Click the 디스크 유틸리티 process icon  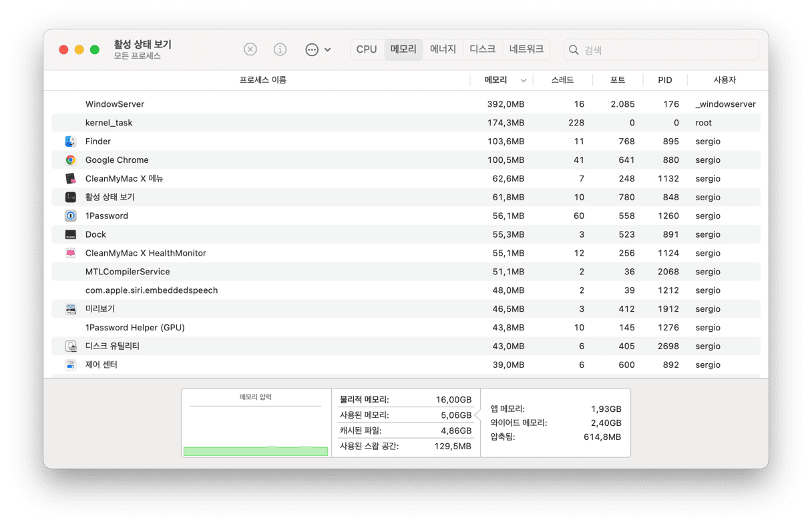[x=71, y=346]
